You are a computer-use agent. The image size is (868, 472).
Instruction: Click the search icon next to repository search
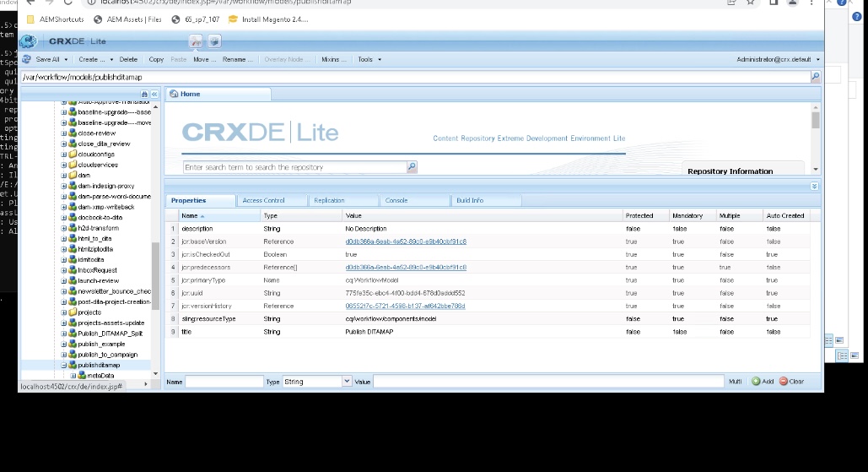412,167
